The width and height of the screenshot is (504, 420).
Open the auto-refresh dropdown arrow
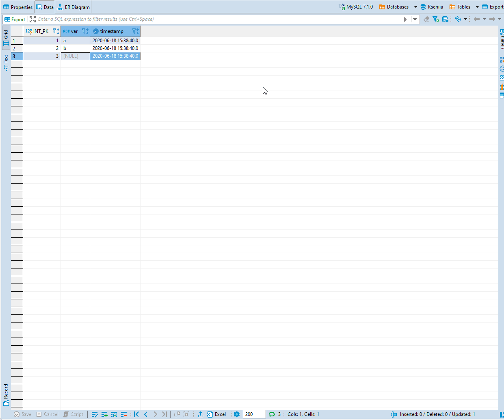[x=465, y=19]
